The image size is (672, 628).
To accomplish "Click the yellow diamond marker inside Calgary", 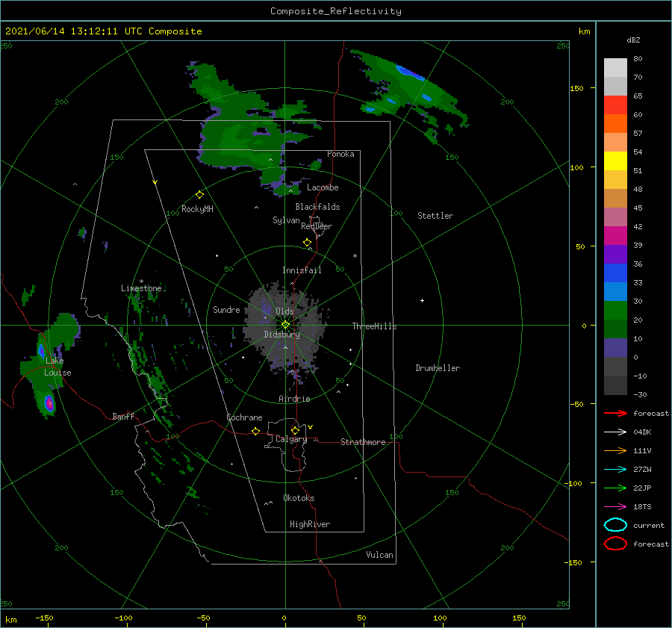I will pyautogui.click(x=295, y=430).
